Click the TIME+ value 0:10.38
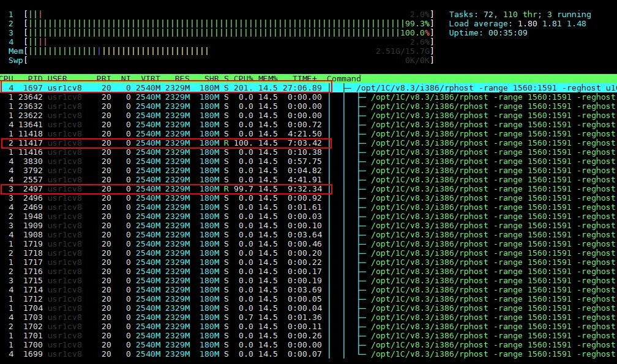 305,152
